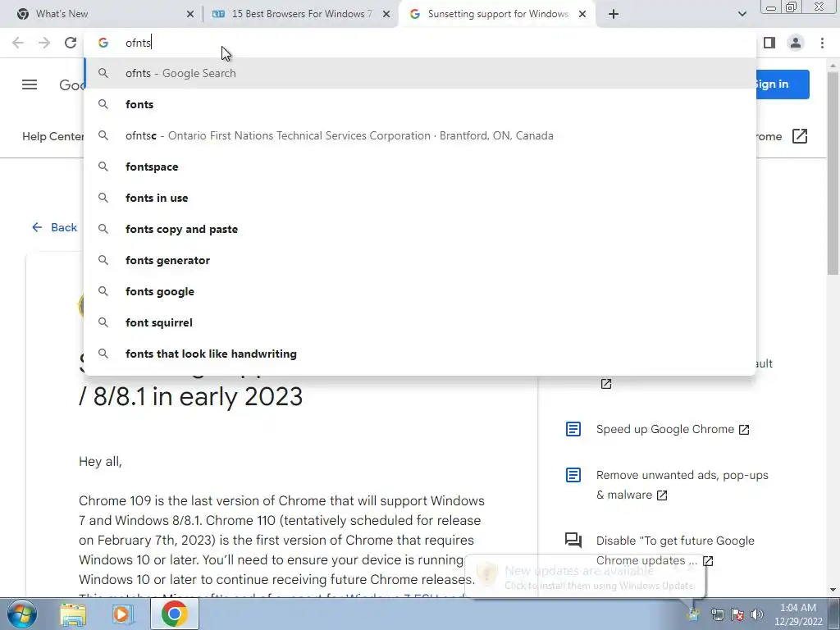Switch to the What's New tab
The image size is (840, 630).
(101, 14)
